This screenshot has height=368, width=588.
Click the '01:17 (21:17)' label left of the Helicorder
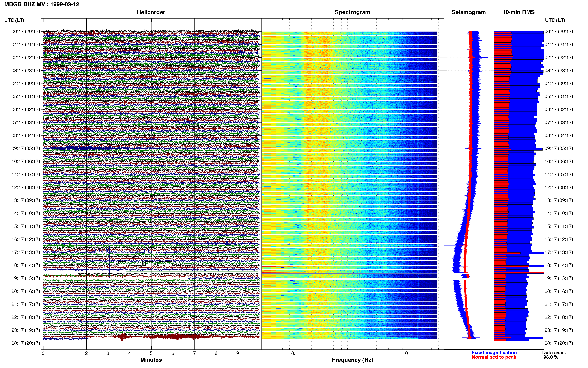pyautogui.click(x=26, y=45)
